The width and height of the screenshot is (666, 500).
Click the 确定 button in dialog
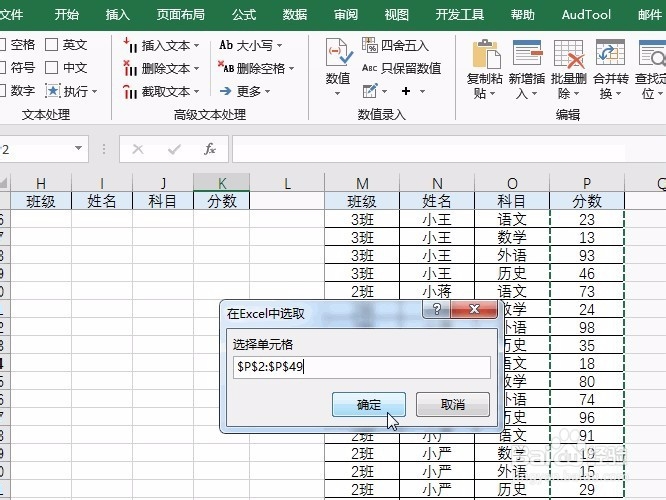click(x=369, y=404)
